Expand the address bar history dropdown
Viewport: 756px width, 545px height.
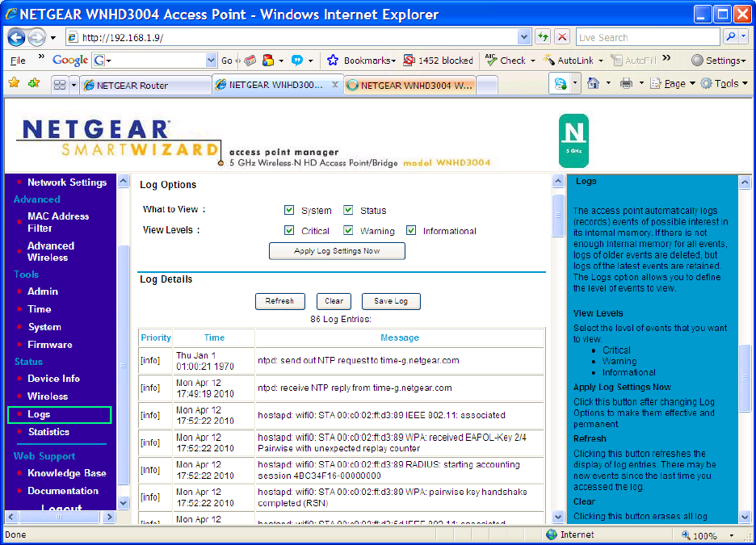(x=524, y=37)
